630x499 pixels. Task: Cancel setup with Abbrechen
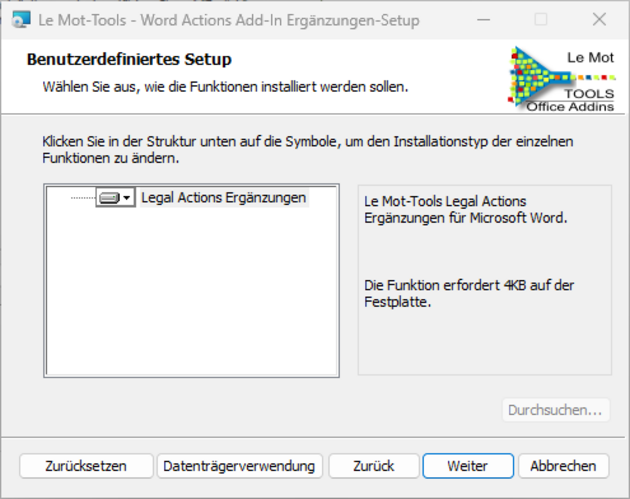pyautogui.click(x=563, y=466)
